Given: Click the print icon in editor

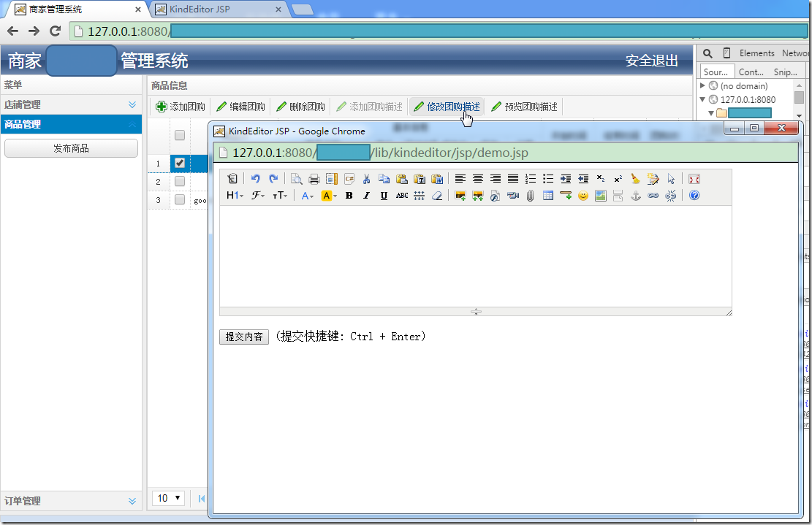Looking at the screenshot, I should pyautogui.click(x=314, y=179).
